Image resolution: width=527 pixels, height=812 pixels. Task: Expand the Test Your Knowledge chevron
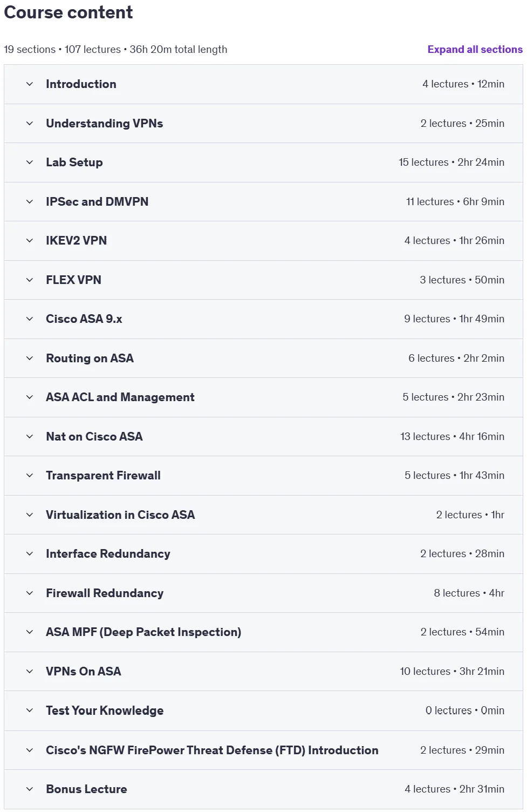pyautogui.click(x=30, y=711)
